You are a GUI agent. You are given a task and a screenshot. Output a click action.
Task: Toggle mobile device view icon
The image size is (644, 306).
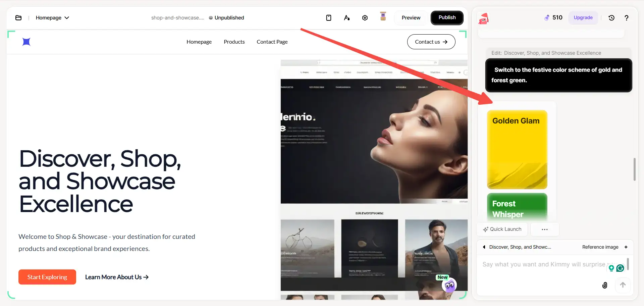tap(329, 18)
